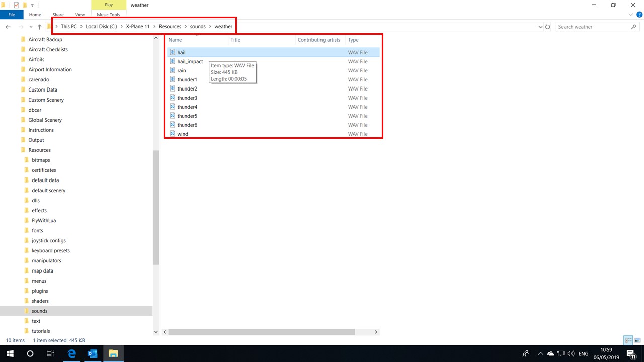
Task: Open recent locations dropdown
Action: pyautogui.click(x=31, y=27)
